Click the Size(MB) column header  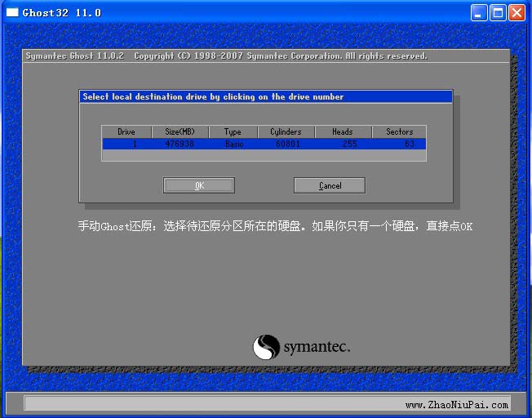(x=180, y=131)
